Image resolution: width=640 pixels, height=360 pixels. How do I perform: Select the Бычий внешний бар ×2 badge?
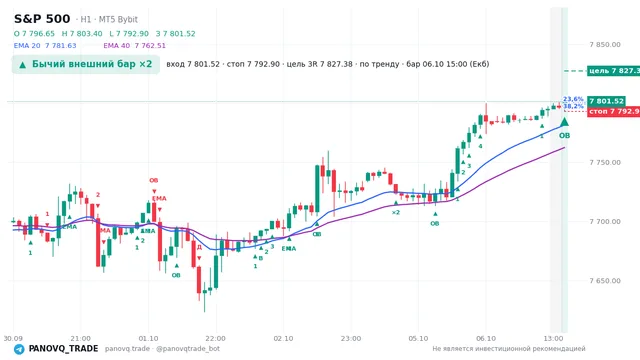coord(86,64)
